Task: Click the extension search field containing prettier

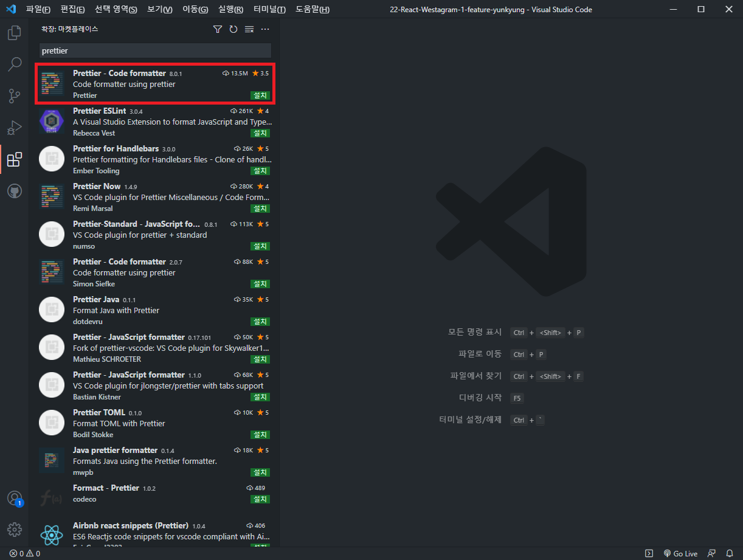Action: coord(155,51)
